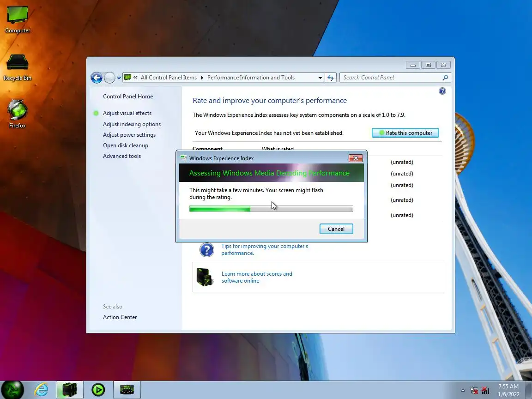This screenshot has height=399, width=532.
Task: Select All Control Panel Items breadcrumb
Action: coord(169,78)
